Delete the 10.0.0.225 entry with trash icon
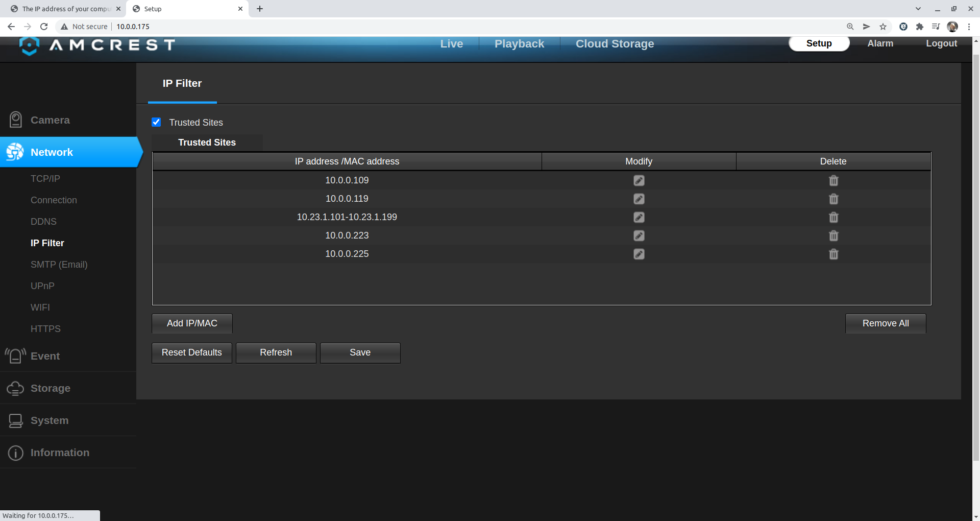This screenshot has height=521, width=980. (834, 254)
